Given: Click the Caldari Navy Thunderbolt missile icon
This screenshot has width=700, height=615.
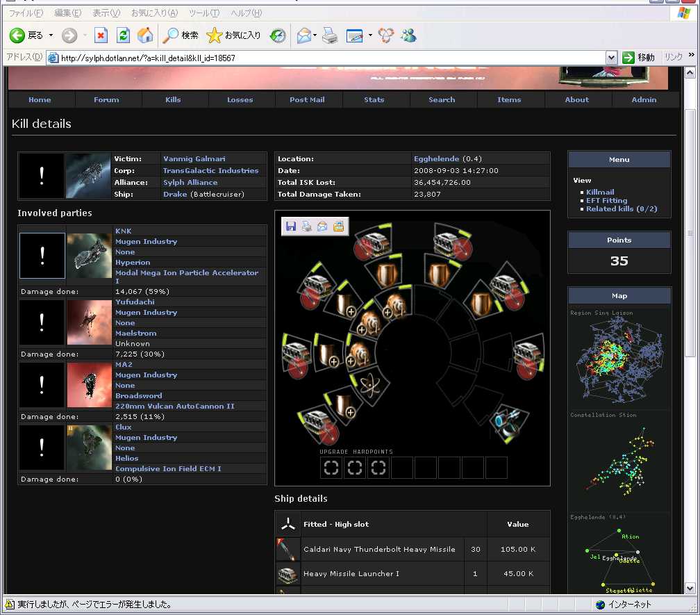Looking at the screenshot, I should pyautogui.click(x=287, y=550).
